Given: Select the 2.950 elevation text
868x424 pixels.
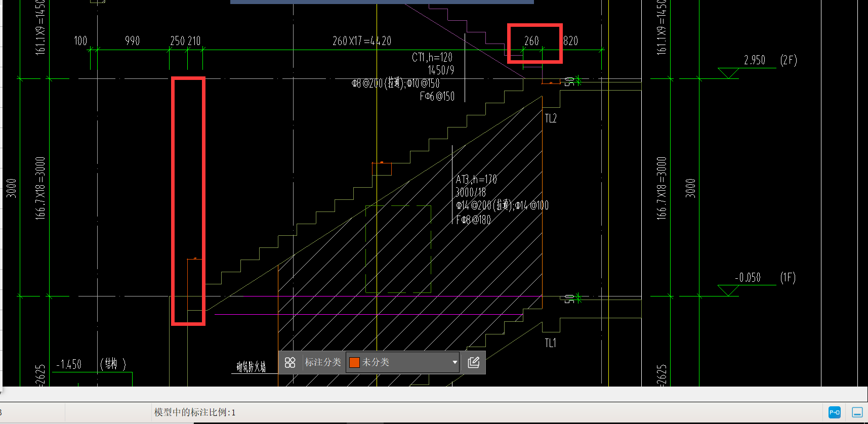Looking at the screenshot, I should coord(755,60).
